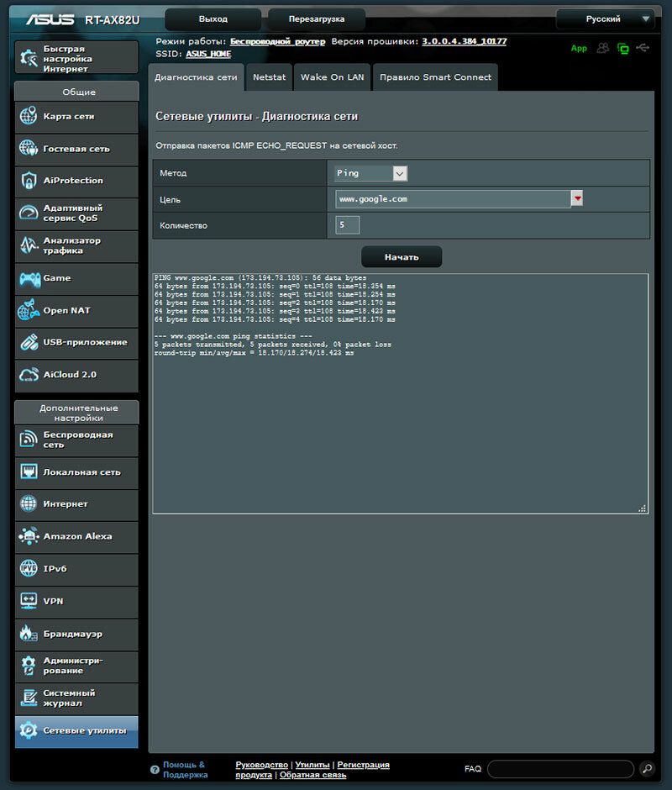Open Адаптивный сервис QoS gauge icon
672x790 pixels.
click(x=29, y=213)
